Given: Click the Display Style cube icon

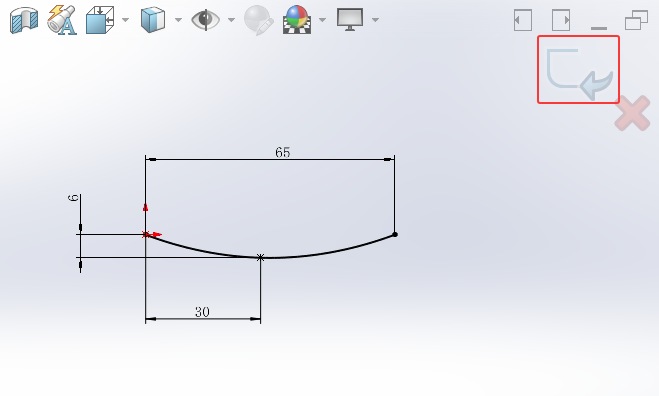Looking at the screenshot, I should click(x=153, y=20).
